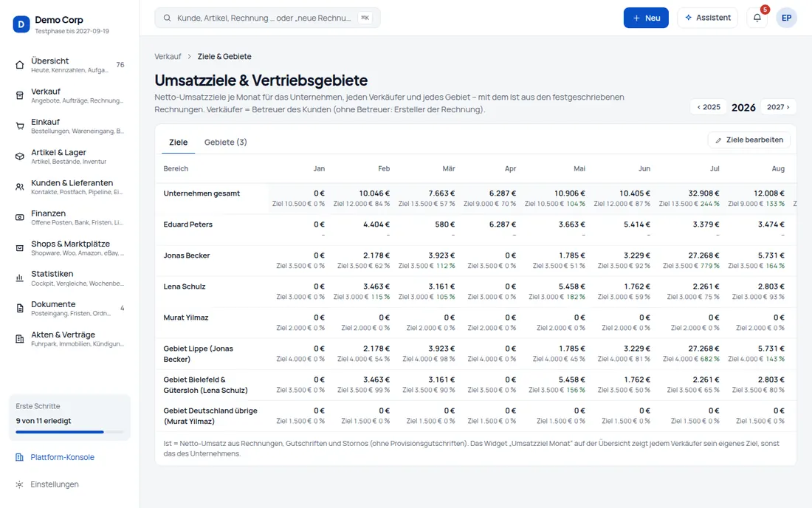Viewport: 812px width, 508px height.
Task: Click the Einkauf cart icon
Action: [x=20, y=126]
